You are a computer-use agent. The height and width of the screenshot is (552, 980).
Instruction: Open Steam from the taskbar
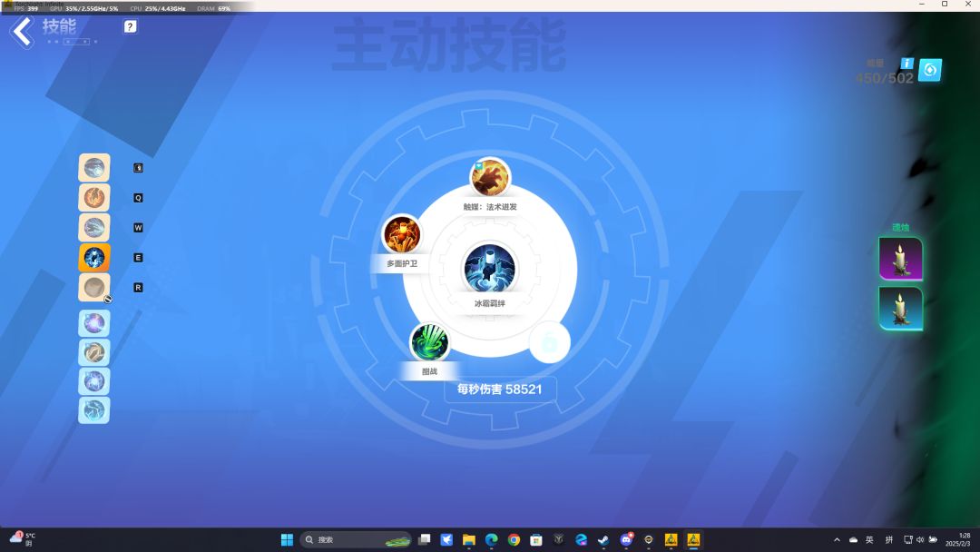pyautogui.click(x=603, y=539)
